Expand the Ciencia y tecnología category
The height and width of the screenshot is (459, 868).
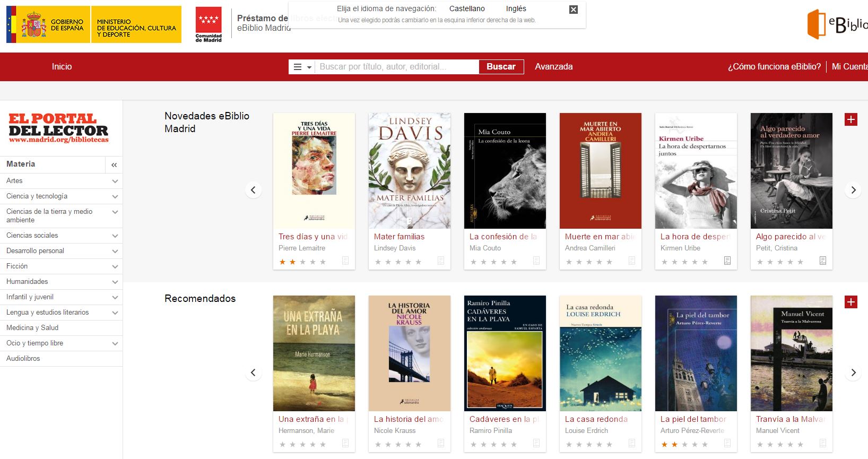click(x=115, y=196)
